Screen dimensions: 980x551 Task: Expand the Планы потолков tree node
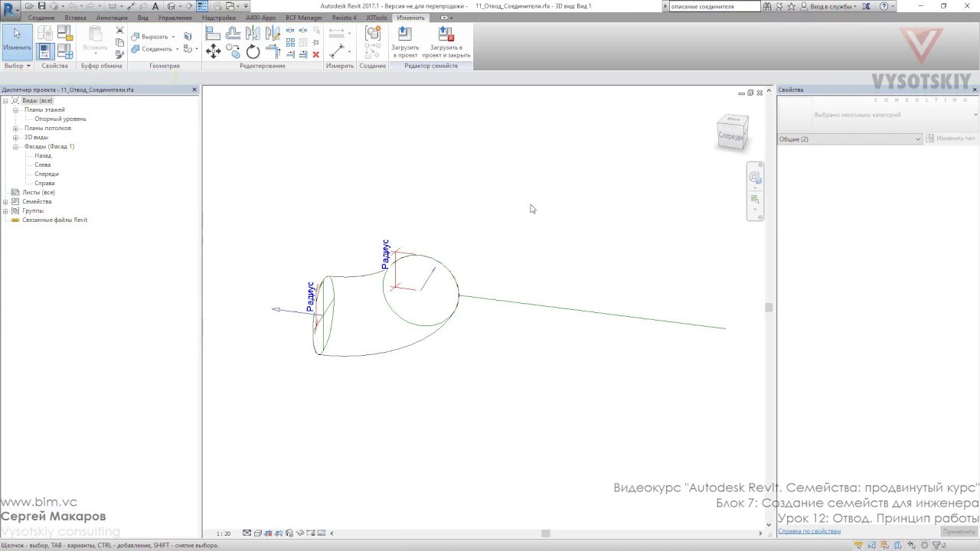click(15, 129)
